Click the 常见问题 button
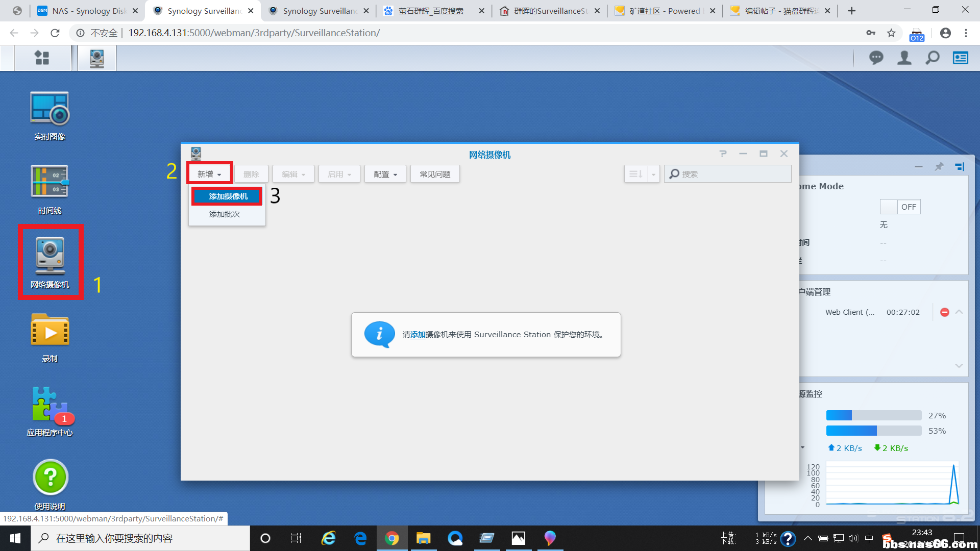This screenshot has width=980, height=551. [x=435, y=174]
